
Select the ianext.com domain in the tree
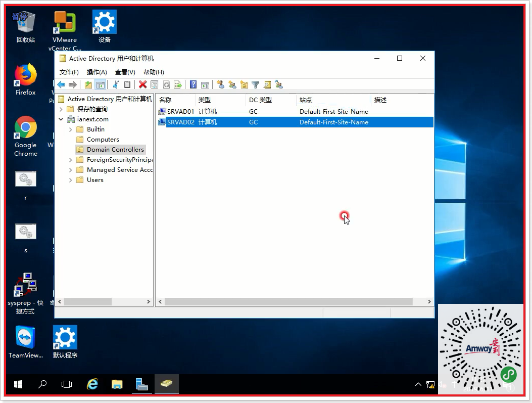(x=92, y=119)
